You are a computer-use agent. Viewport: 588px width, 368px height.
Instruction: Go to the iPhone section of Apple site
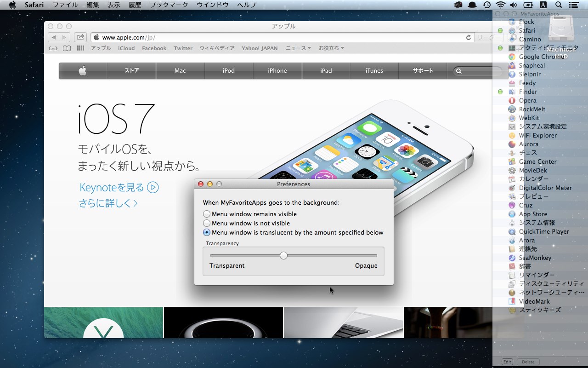click(277, 71)
